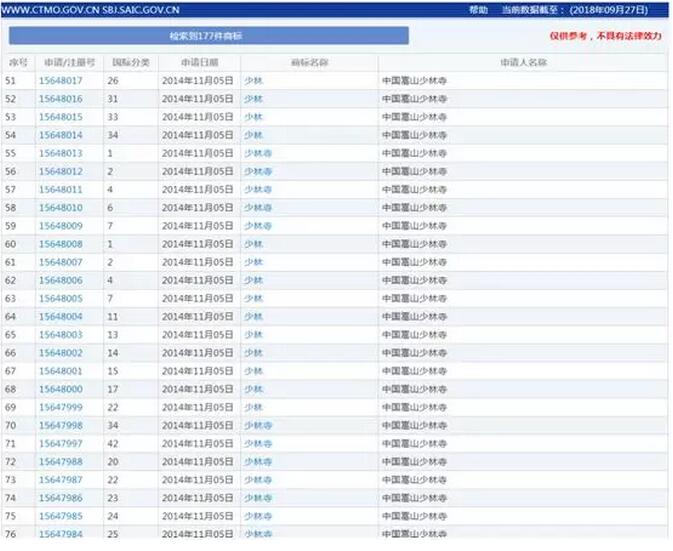
Task: Open application number 15647999 link
Action: 61,407
